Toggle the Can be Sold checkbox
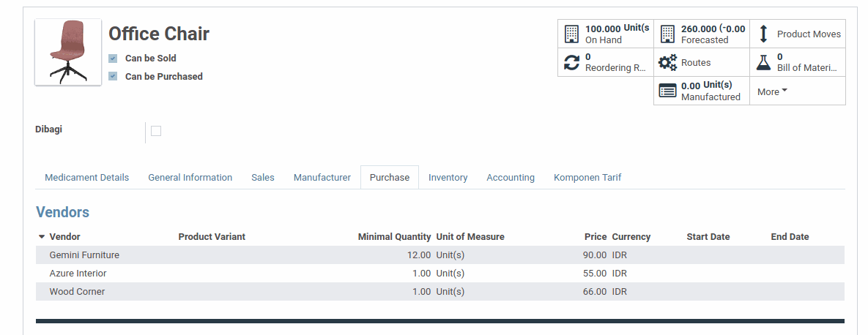The height and width of the screenshot is (335, 868). pos(113,59)
